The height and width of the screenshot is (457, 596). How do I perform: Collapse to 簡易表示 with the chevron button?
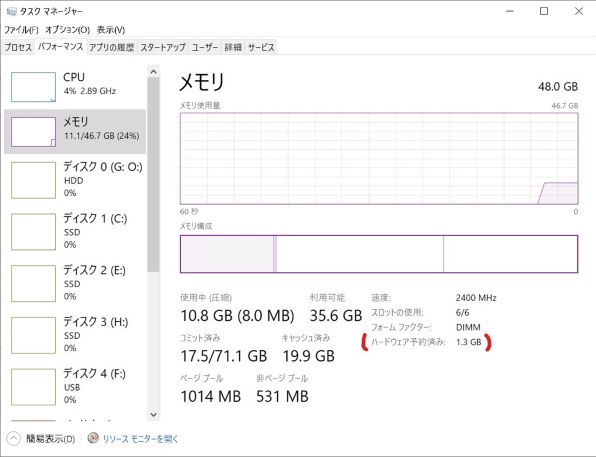13,438
